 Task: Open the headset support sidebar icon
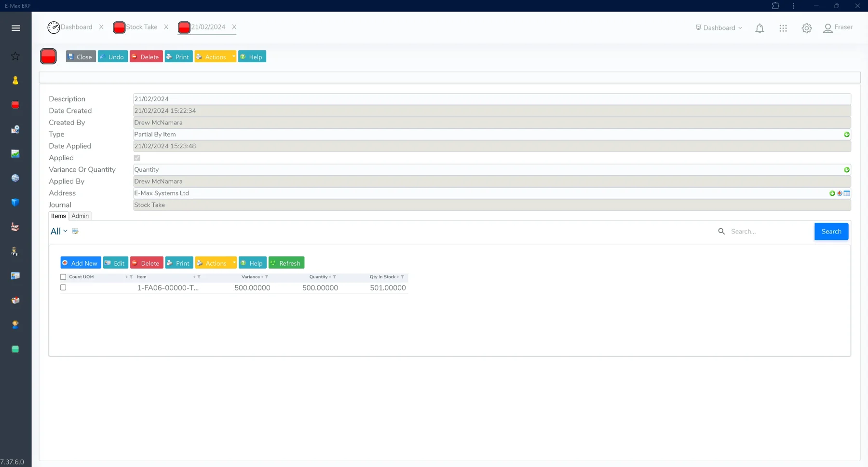tap(15, 325)
